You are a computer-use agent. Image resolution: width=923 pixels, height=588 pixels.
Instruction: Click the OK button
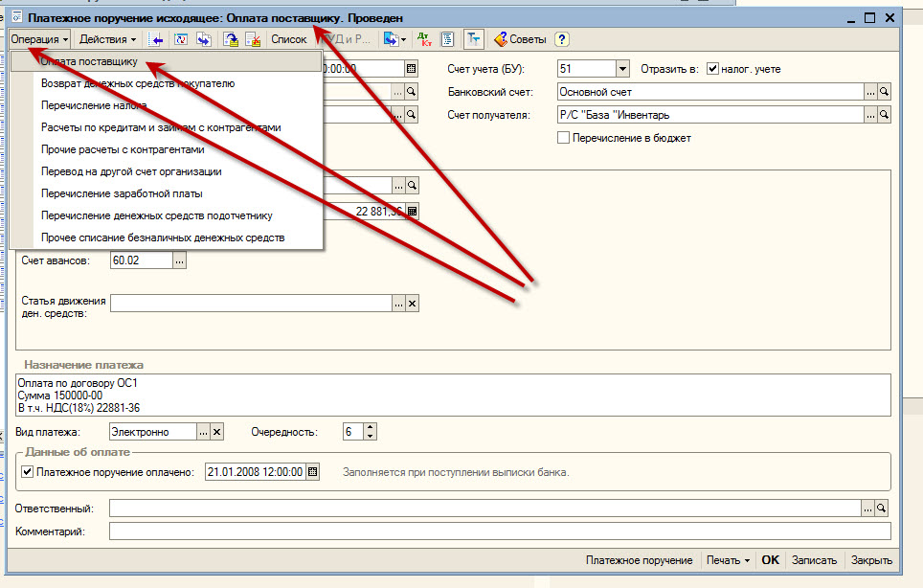[x=770, y=560]
